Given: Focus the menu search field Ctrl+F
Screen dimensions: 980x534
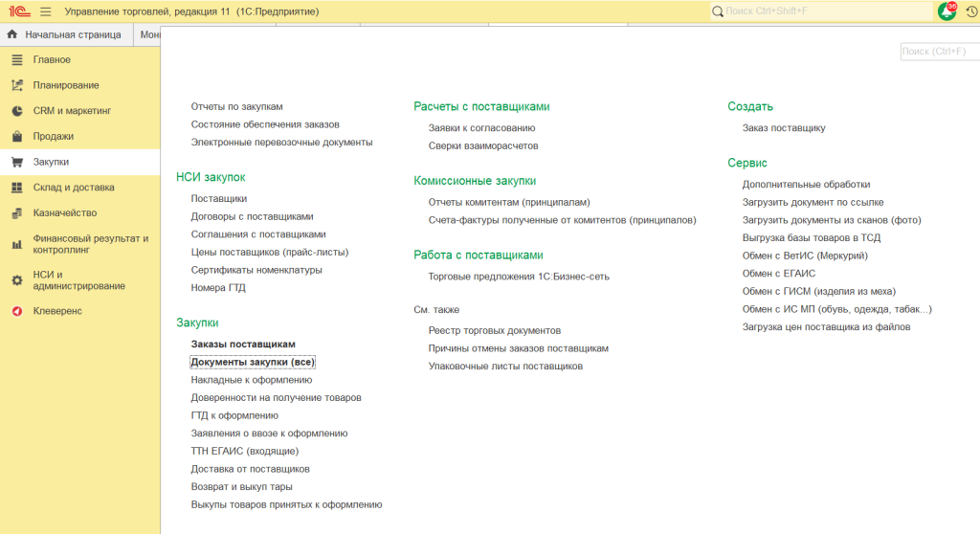Looking at the screenshot, I should click(x=940, y=52).
